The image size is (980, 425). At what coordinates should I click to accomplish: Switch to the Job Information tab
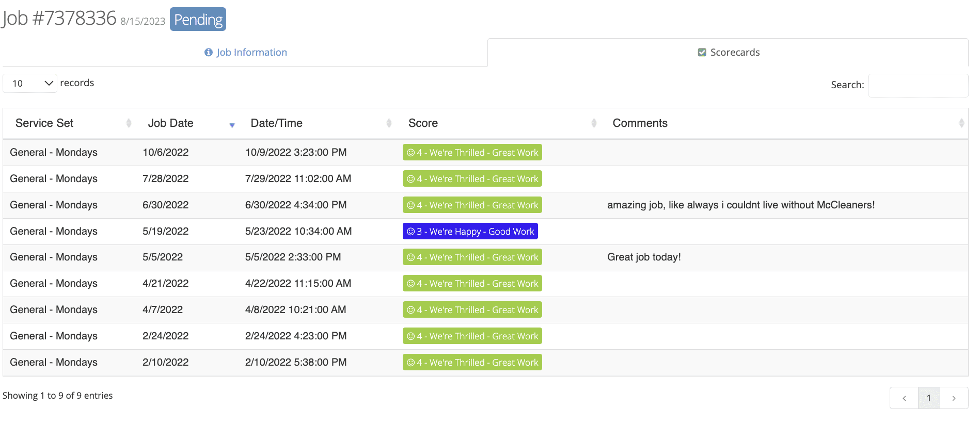pos(245,53)
